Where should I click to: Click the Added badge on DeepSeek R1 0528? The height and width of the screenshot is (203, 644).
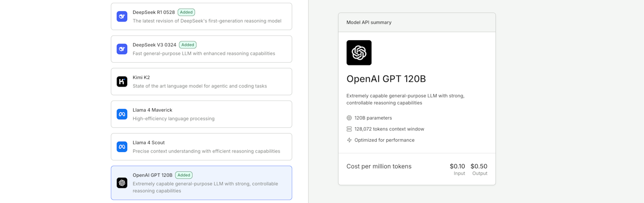pos(186,12)
